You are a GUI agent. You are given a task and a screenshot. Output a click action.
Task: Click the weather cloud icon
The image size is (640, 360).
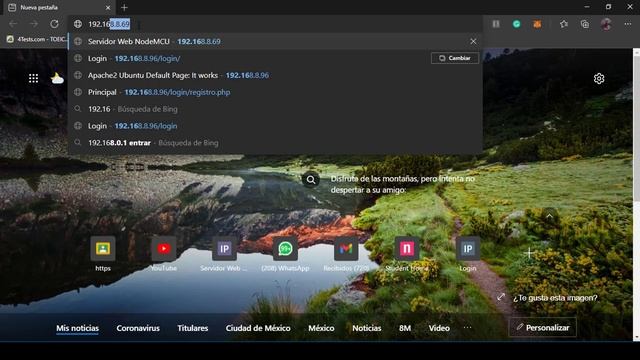tap(57, 78)
